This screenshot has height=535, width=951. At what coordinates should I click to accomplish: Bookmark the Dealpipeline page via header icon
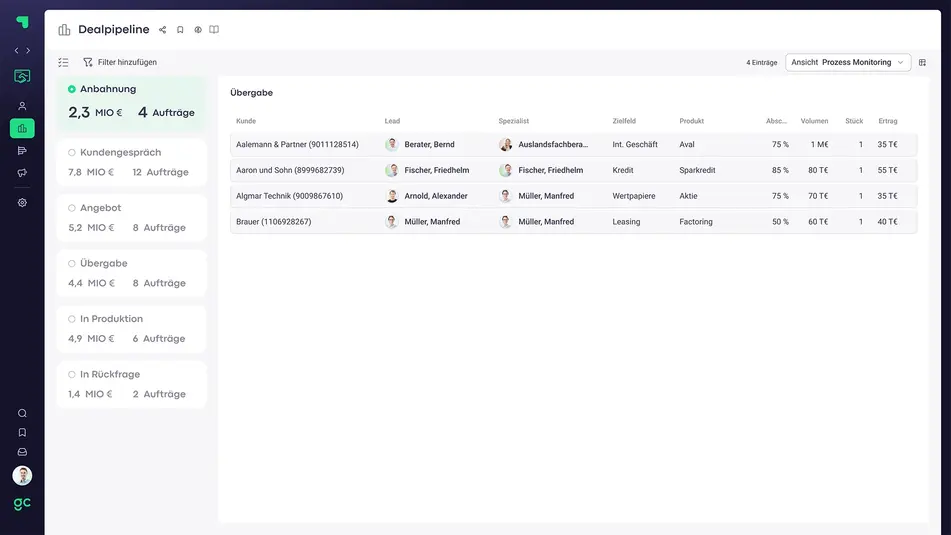[180, 30]
